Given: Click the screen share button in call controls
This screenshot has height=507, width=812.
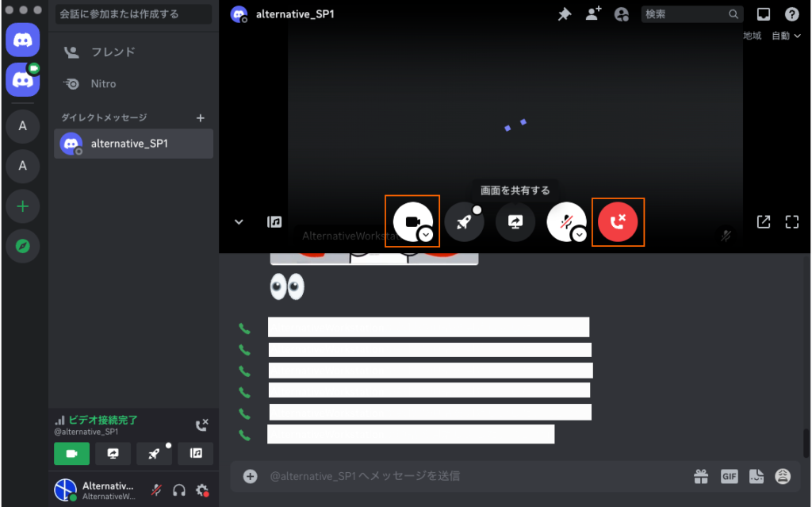Looking at the screenshot, I should [515, 222].
